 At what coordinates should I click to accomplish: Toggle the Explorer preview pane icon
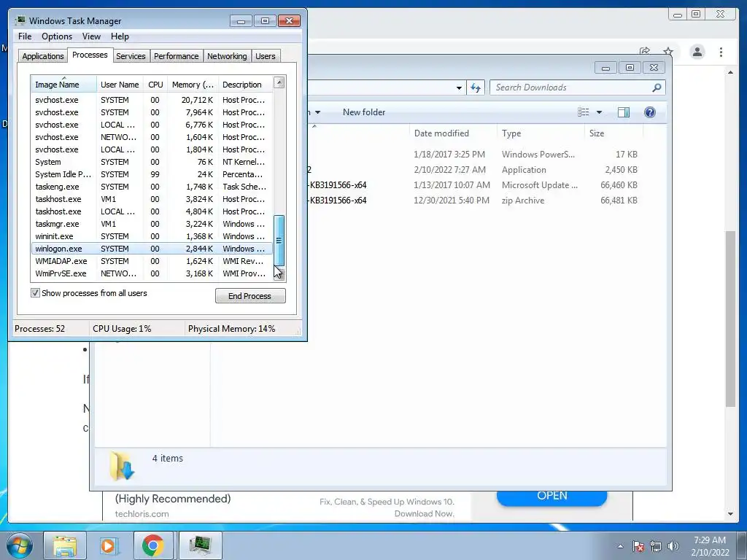(x=623, y=112)
